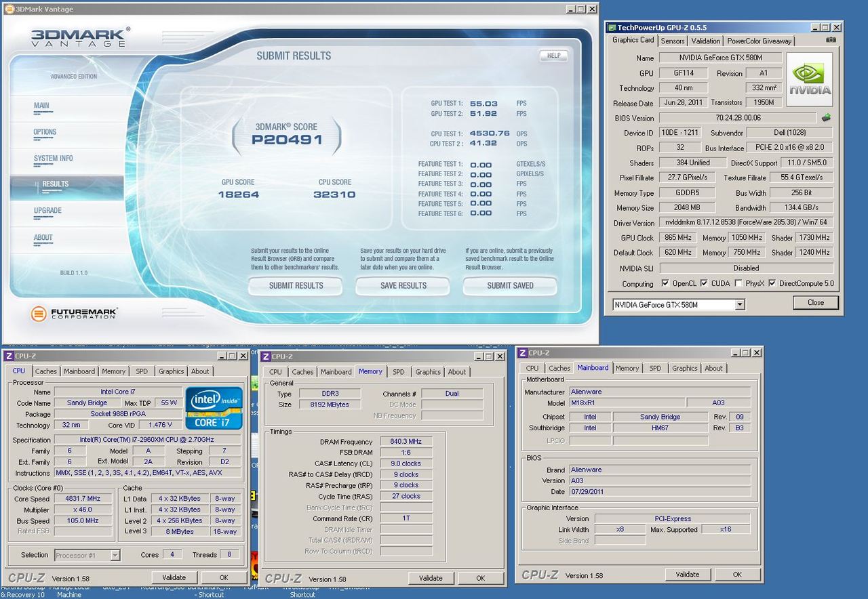Click the Intel Core i7 badge
The image size is (868, 599).
(x=214, y=408)
